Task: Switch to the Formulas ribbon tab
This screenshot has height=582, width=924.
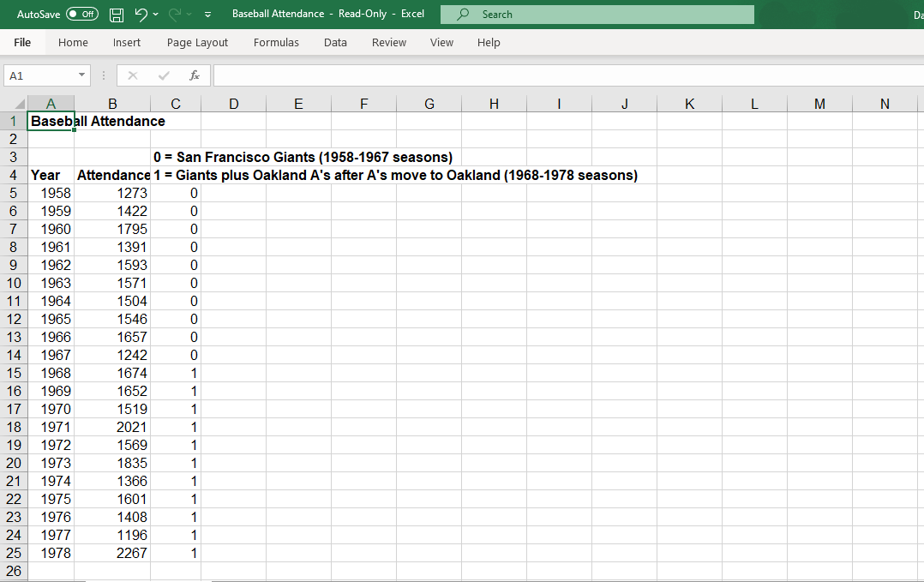Action: [276, 42]
